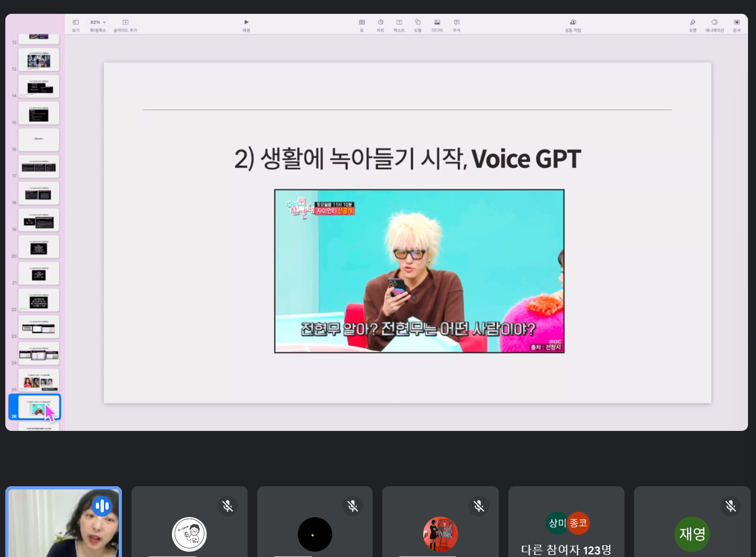Click the cartoon face participant avatar
Screen dimensions: 756x557
coord(189,534)
